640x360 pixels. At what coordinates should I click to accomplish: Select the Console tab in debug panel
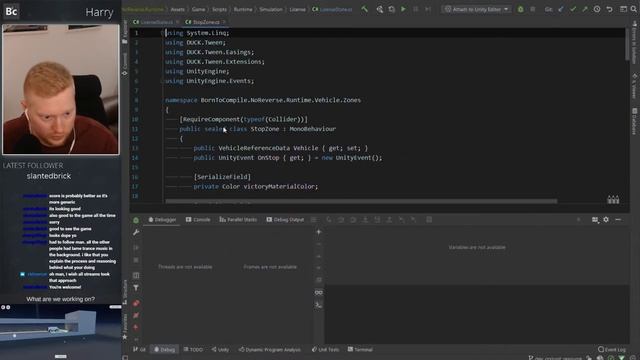coord(198,220)
